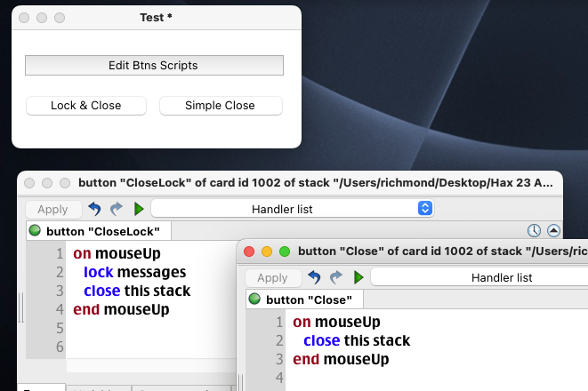The image size is (588, 391).
Task: Click the redo arrow in the button "Close" editor
Action: [x=335, y=278]
